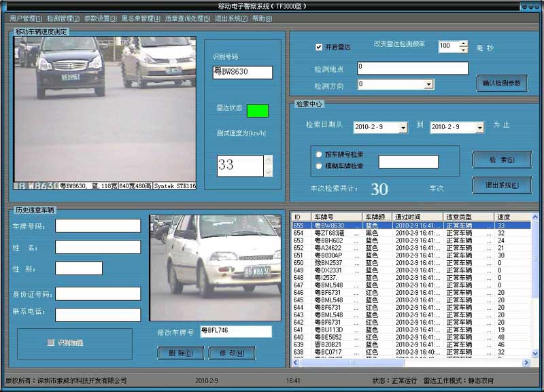This screenshot has width=544, height=392.
Task: Click the 确认检测参数 button
Action: pos(502,83)
